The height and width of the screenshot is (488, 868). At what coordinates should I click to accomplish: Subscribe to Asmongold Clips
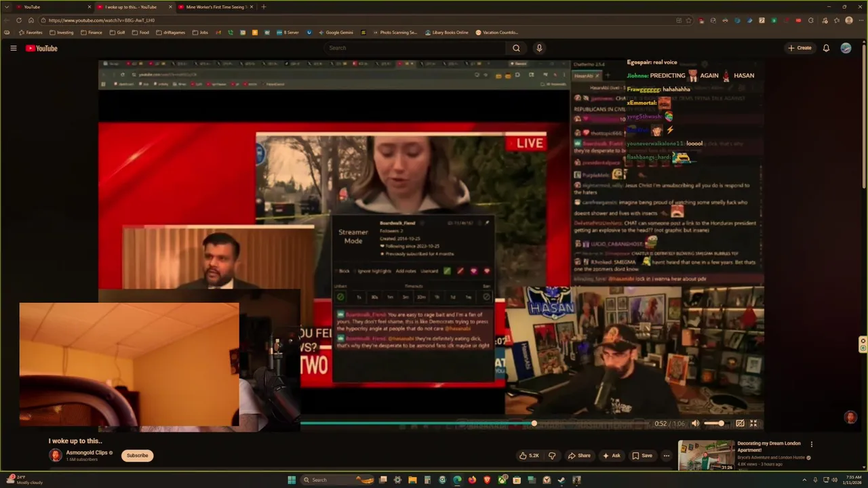[137, 455]
